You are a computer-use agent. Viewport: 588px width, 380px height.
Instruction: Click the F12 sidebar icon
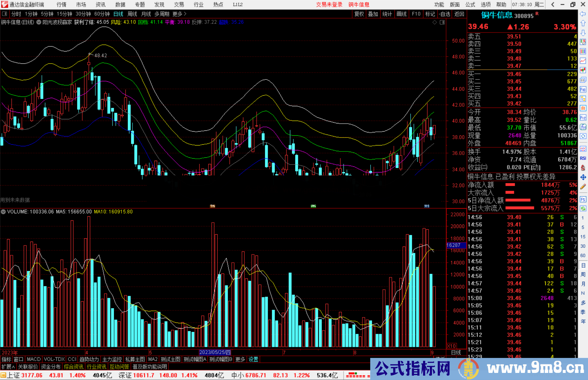click(583, 118)
